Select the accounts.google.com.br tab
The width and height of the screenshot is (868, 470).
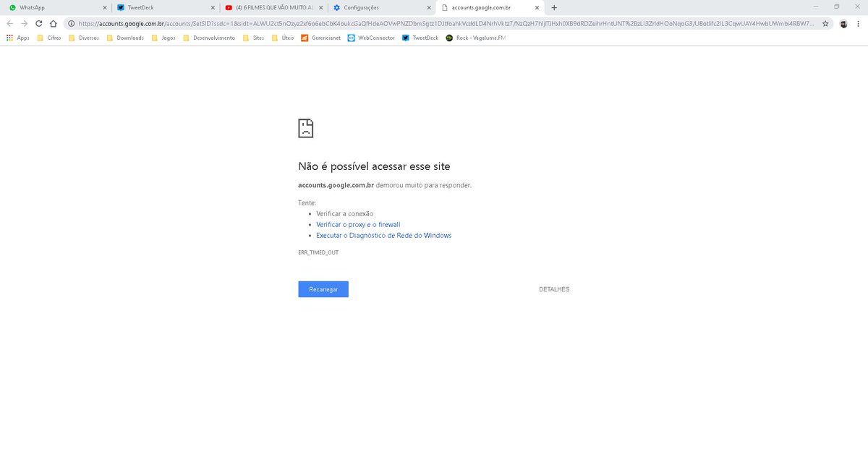coord(491,7)
